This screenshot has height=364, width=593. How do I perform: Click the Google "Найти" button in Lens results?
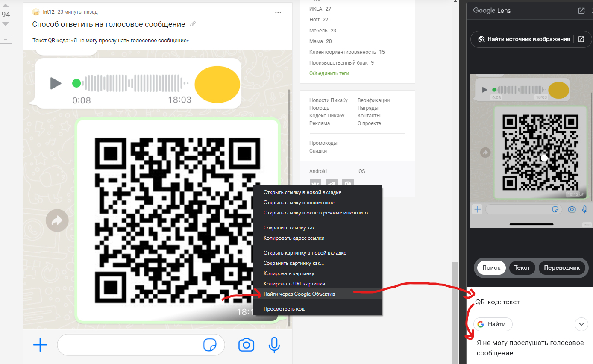coord(493,324)
